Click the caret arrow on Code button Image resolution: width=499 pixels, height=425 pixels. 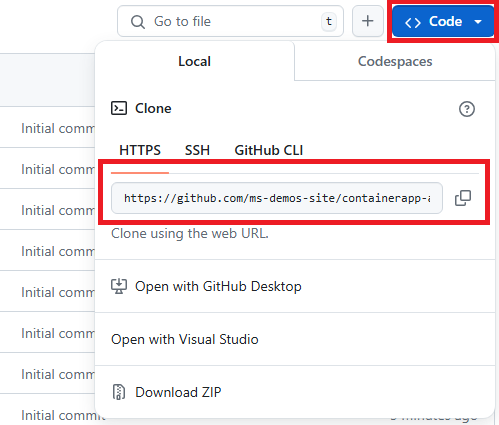[x=478, y=22]
